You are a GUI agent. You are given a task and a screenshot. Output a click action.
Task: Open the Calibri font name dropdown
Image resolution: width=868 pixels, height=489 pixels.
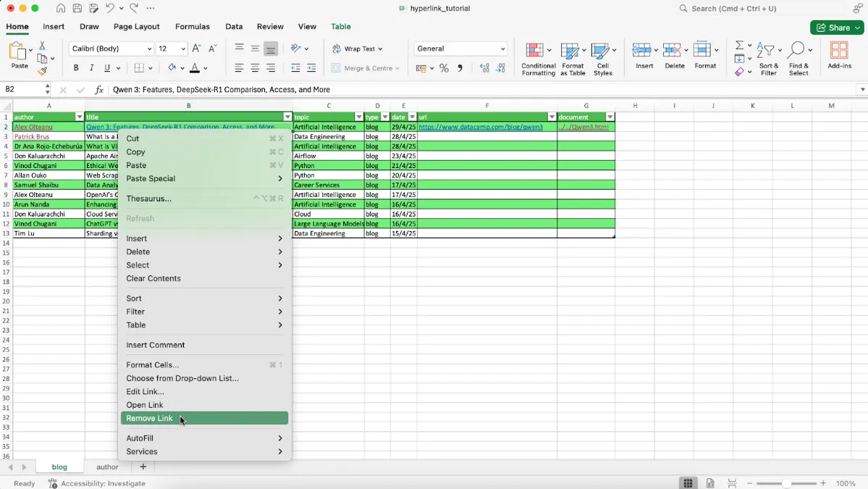coord(149,49)
